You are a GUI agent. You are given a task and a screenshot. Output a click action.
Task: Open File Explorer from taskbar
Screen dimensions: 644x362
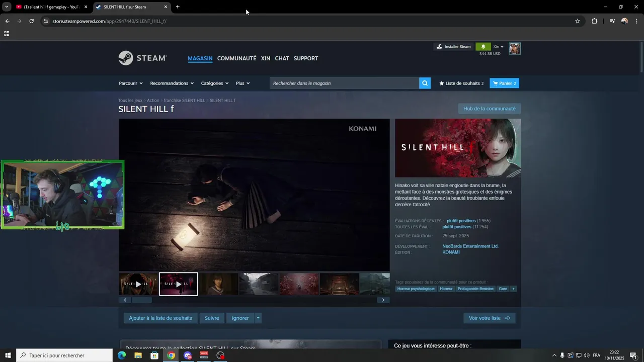coord(138,355)
